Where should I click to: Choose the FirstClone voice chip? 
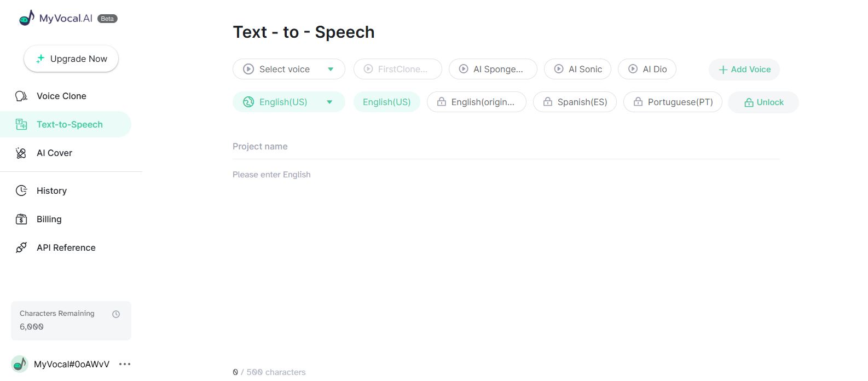pyautogui.click(x=397, y=69)
